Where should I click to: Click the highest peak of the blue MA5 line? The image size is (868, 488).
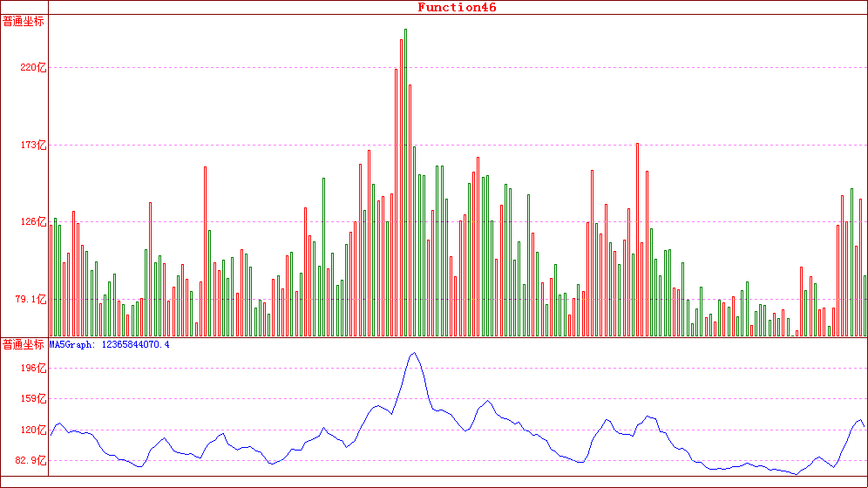point(414,354)
